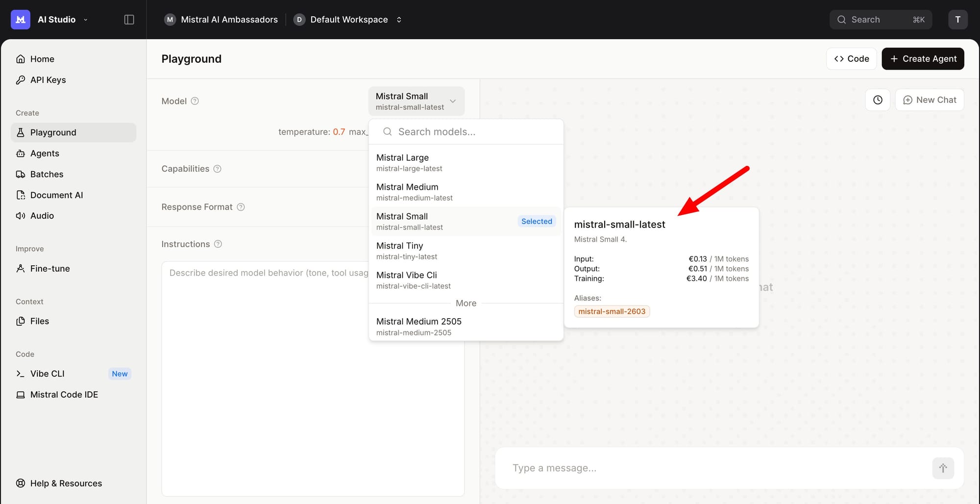The height and width of the screenshot is (504, 980).
Task: Click the Capabilities help icon
Action: pos(218,169)
